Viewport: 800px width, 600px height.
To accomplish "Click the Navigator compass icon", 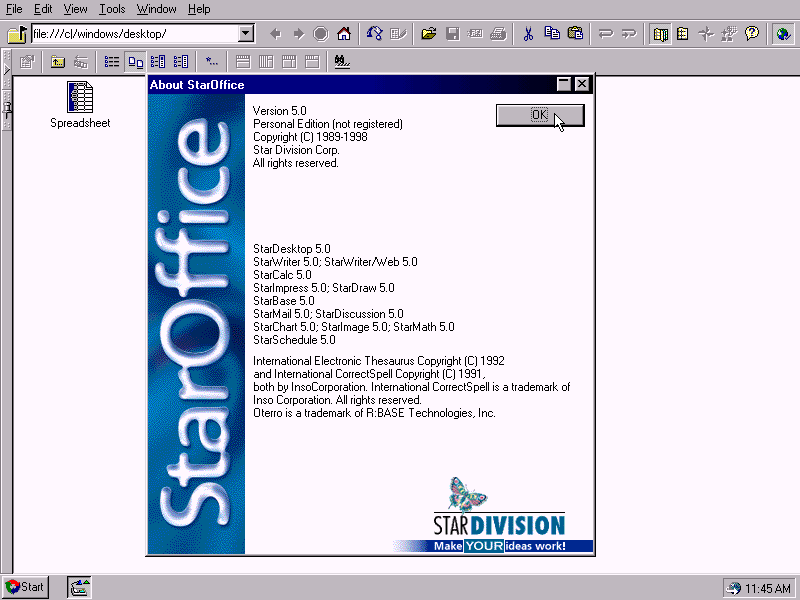I will point(706,34).
